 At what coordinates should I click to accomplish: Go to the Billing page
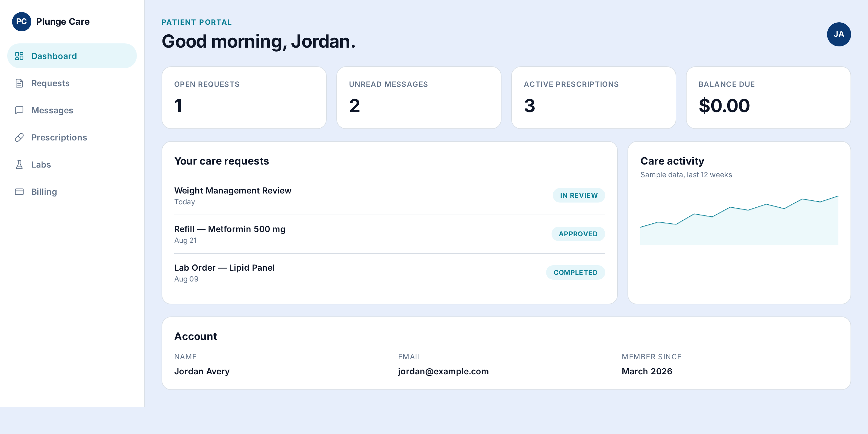(72, 192)
